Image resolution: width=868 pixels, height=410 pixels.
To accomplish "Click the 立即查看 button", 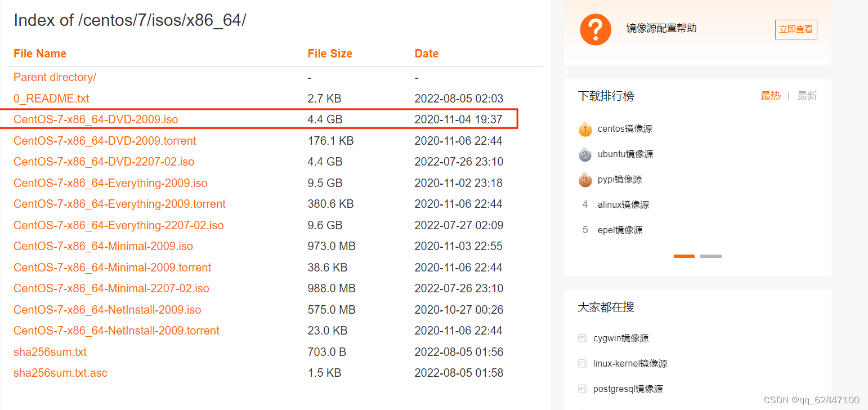I will 796,29.
